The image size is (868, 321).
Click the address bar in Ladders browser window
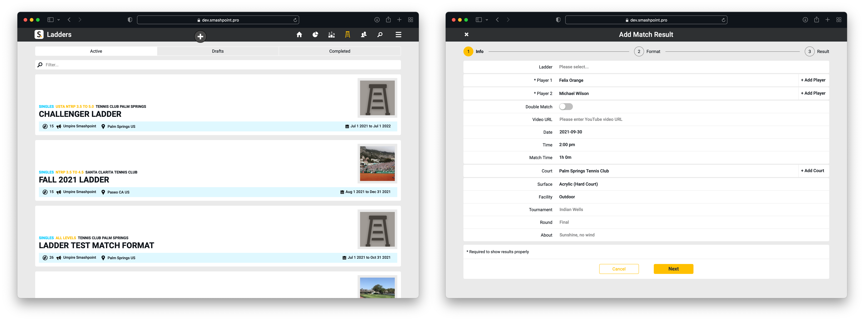pos(218,20)
